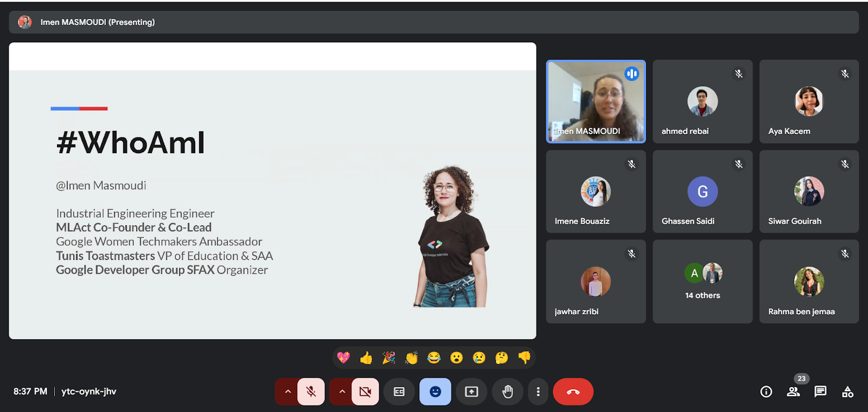This screenshot has height=412, width=868.
Task: Open chat with everyone
Action: coord(820,391)
